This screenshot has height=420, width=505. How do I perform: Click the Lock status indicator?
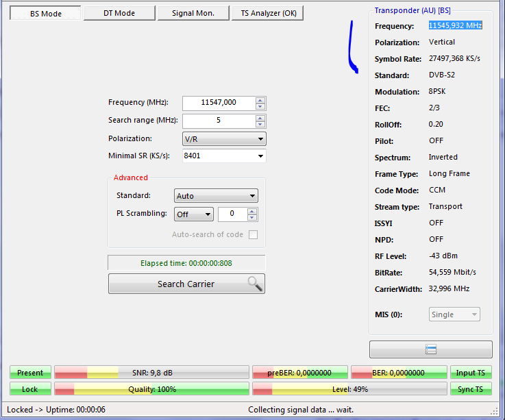tap(30, 389)
